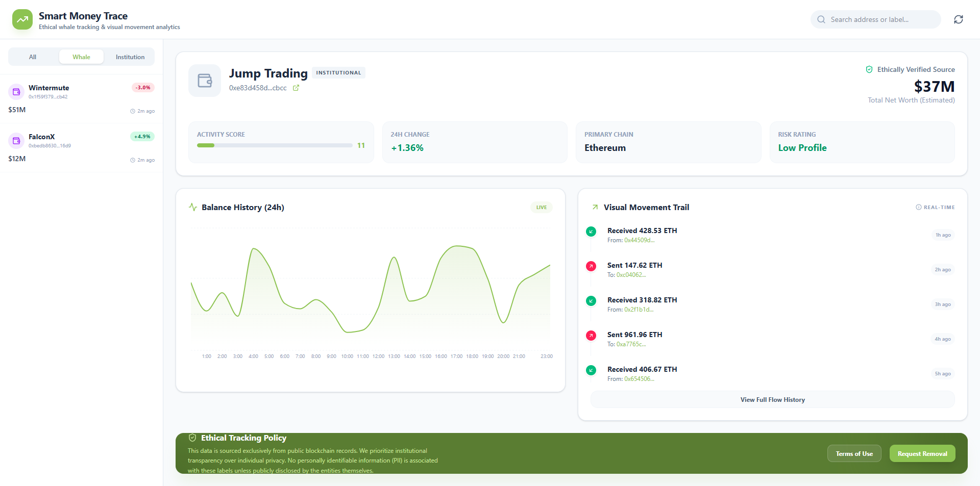Click the sent 961.96 ETH arrow icon

pos(591,336)
